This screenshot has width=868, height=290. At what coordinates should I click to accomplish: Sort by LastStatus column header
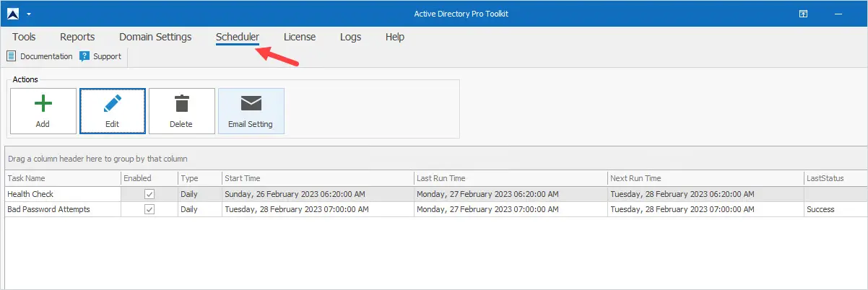836,178
